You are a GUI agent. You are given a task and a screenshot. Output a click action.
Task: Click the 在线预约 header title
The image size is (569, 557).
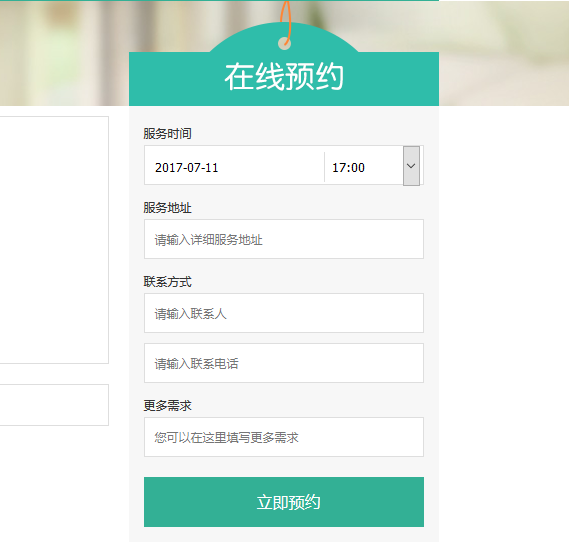tap(284, 76)
